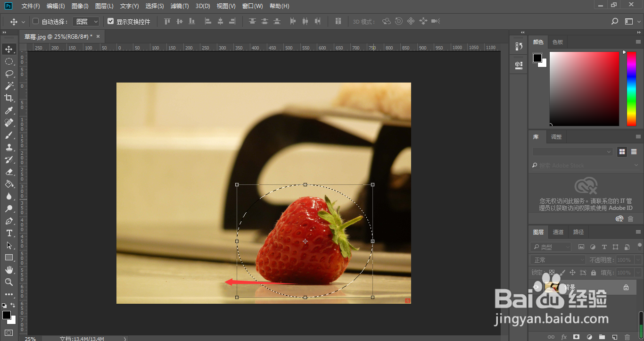This screenshot has width=644, height=341.
Task: Select the Crop tool
Action: coord(9,98)
